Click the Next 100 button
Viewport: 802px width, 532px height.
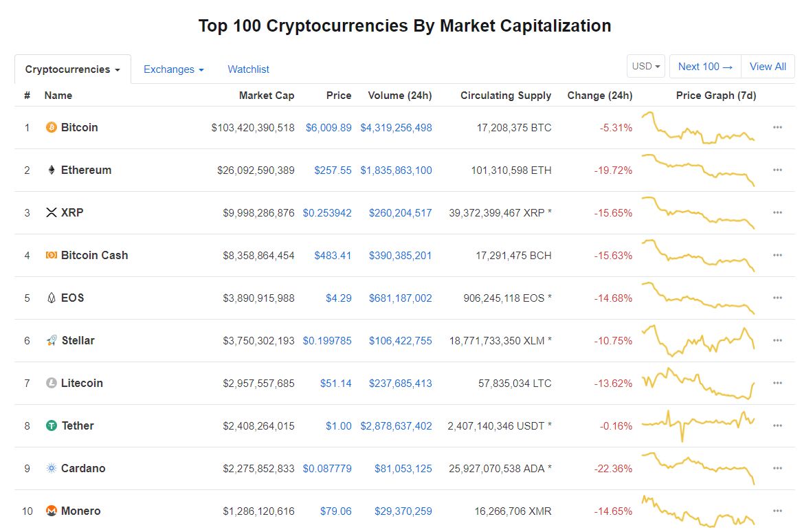point(704,66)
